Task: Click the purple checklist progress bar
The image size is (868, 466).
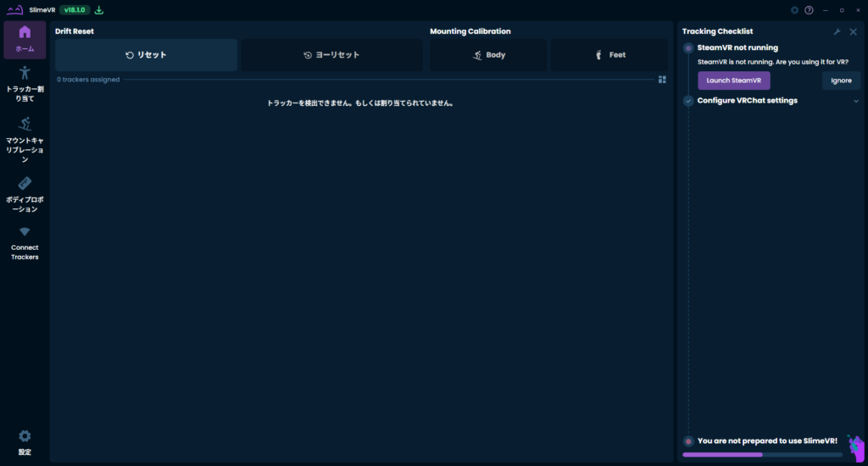Action: (762, 455)
